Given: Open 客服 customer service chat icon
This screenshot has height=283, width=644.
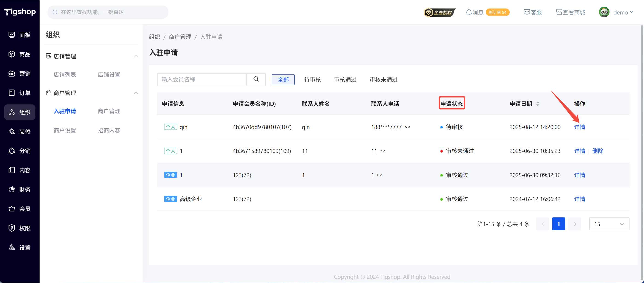Looking at the screenshot, I should coord(526,12).
